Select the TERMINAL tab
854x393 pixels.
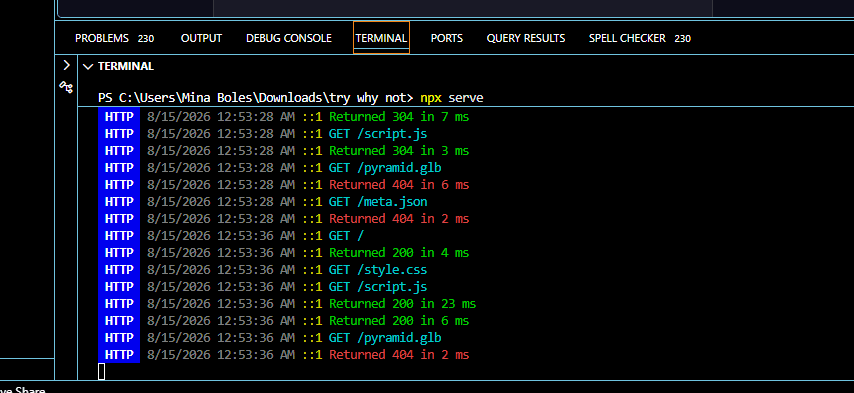(x=381, y=38)
